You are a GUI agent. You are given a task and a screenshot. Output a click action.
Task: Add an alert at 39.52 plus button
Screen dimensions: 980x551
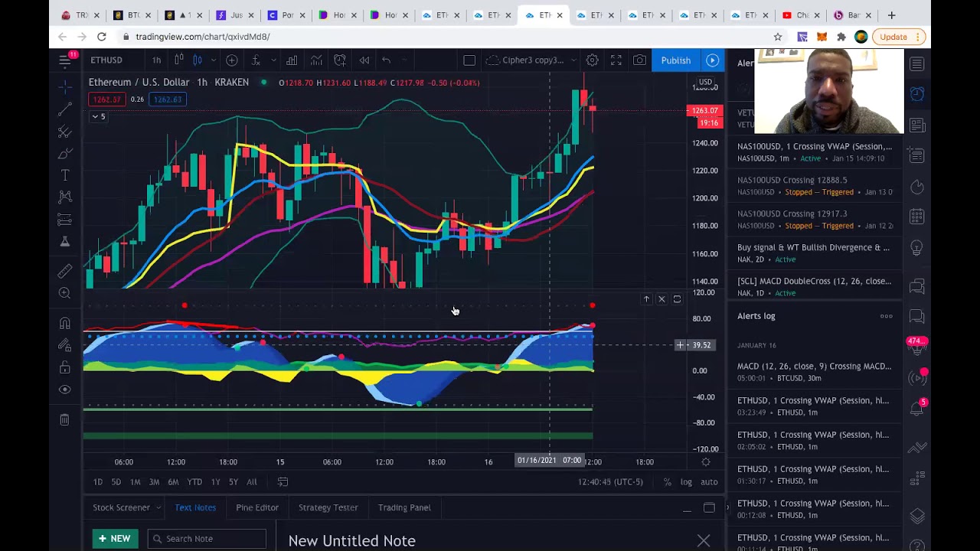(x=680, y=345)
